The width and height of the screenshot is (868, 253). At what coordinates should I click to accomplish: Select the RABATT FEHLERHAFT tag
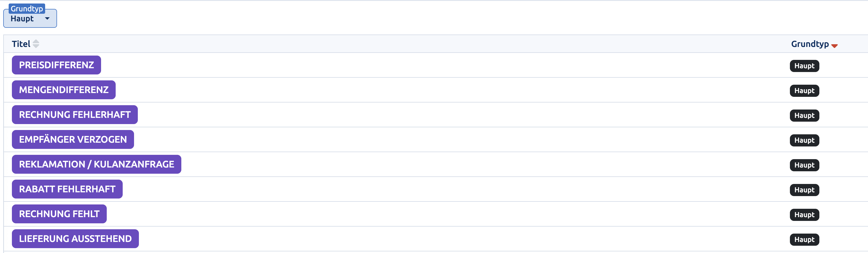point(67,189)
